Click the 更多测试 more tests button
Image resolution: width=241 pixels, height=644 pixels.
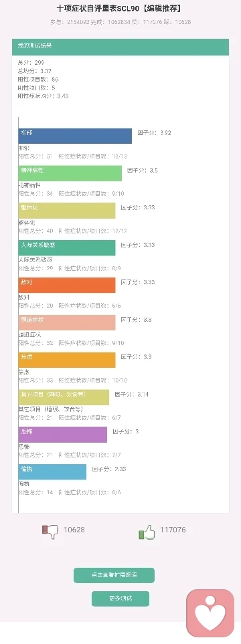(120, 599)
